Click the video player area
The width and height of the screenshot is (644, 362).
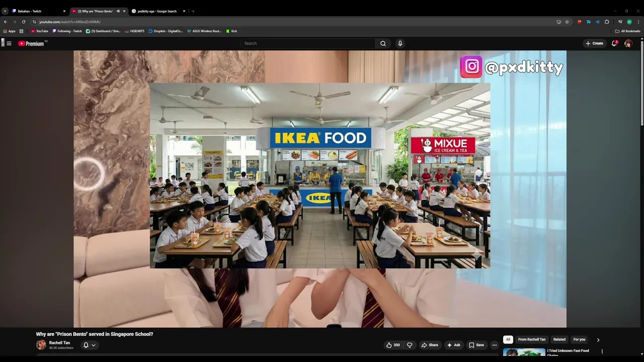click(320, 189)
